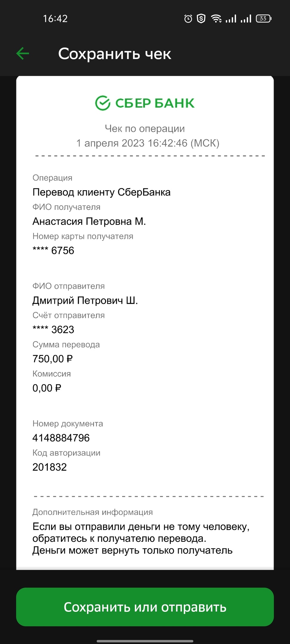
Task: Tap the document number 4148884796
Action: coord(61,438)
